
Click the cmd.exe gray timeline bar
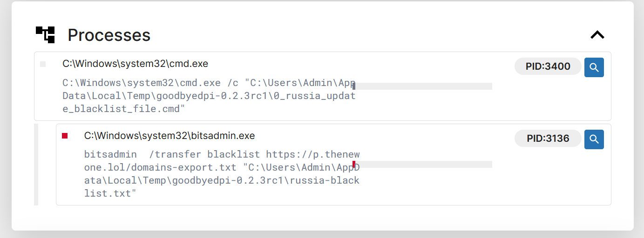point(424,86)
